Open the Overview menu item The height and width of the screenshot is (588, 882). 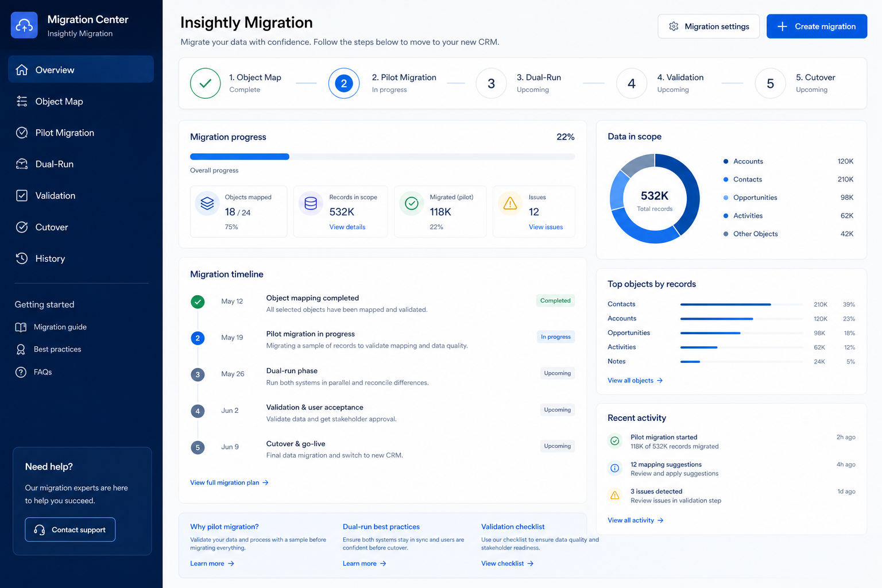click(x=81, y=69)
